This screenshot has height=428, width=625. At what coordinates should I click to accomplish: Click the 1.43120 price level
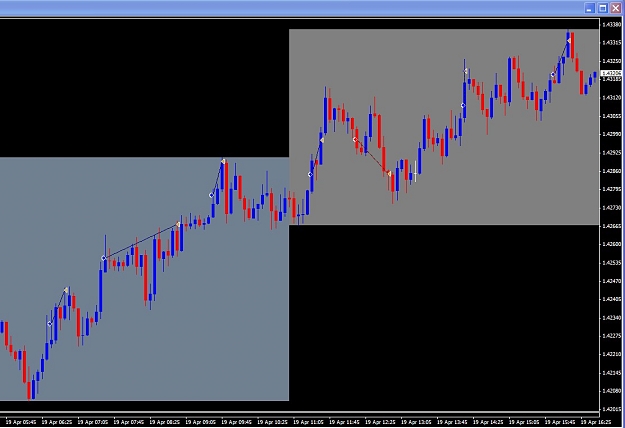click(611, 98)
